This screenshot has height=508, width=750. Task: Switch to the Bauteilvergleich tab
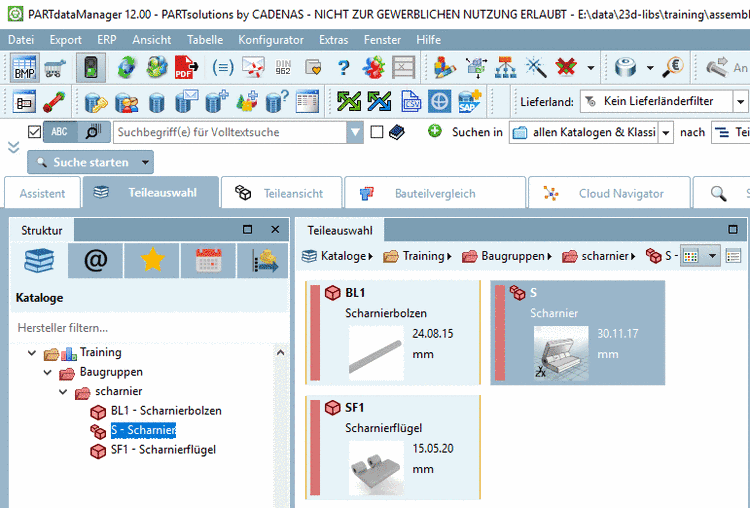pos(435,193)
